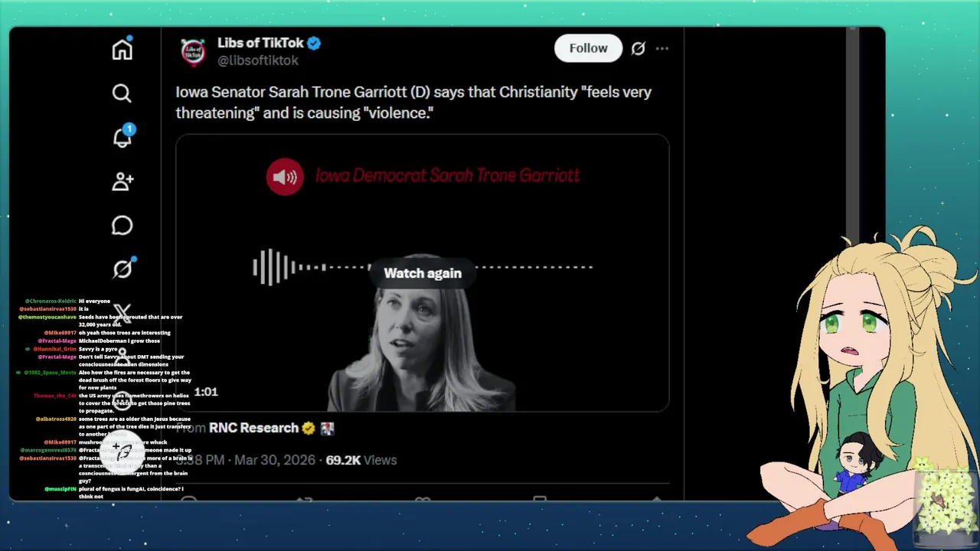The width and height of the screenshot is (980, 551).
Task: Click chat username @musclpFIN
Action: point(60,489)
